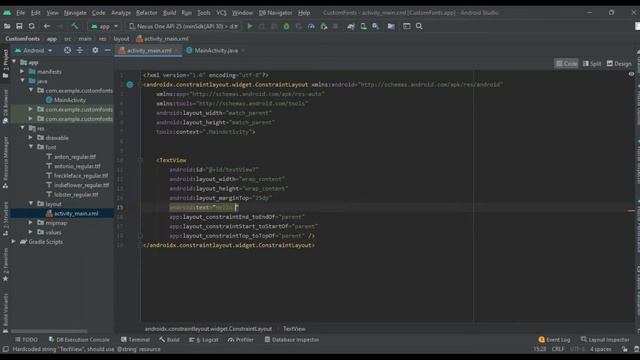Click the Profile app gauge icon
Image resolution: width=640 pixels, height=360 pixels.
(x=311, y=26)
